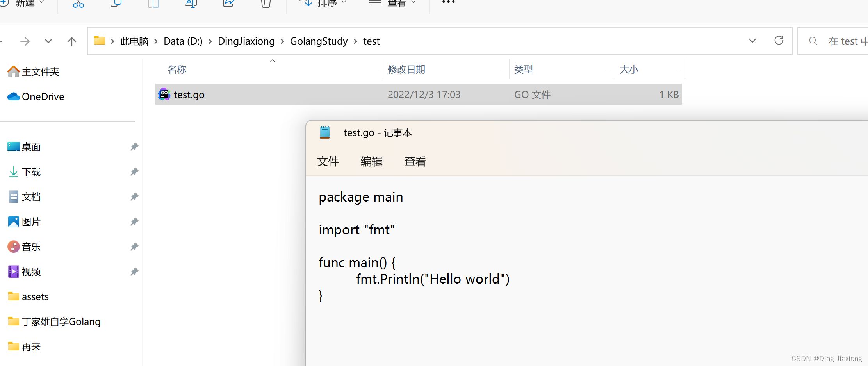Screen dimensions: 868x366
Task: Click the Paste icon in Explorer toolbar
Action: (153, 3)
